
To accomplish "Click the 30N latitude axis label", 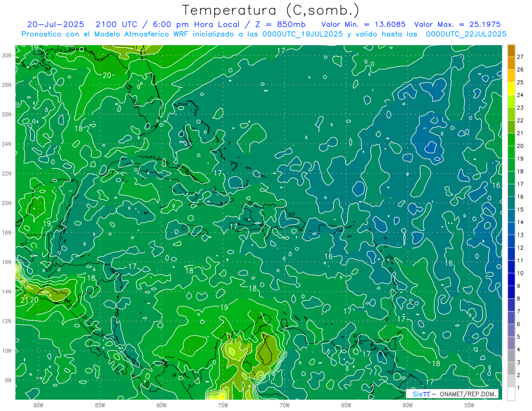I will [x=7, y=55].
